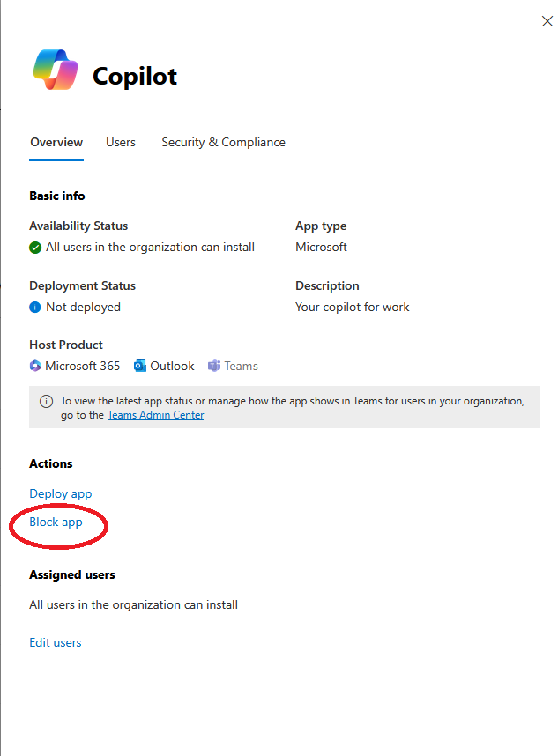Click the Microsoft 365 text label

[x=83, y=366]
